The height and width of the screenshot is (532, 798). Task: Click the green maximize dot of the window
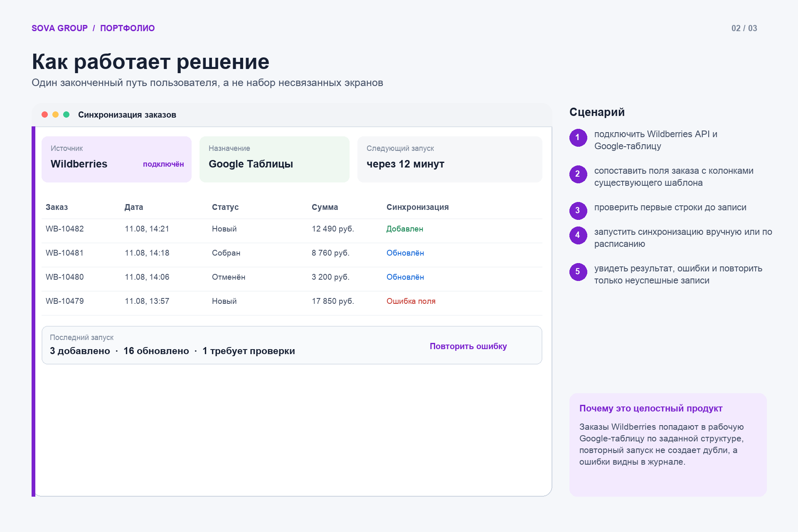pos(66,115)
